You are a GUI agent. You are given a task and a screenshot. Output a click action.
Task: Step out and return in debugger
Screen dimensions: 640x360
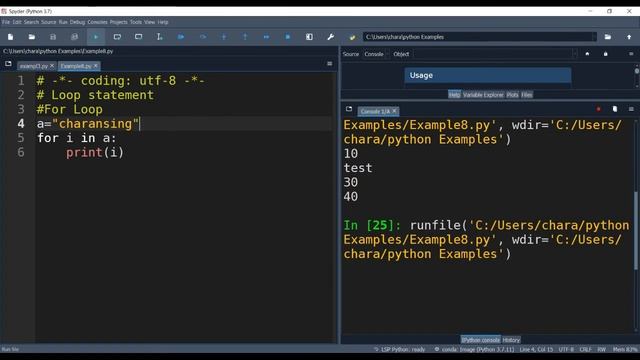245,37
